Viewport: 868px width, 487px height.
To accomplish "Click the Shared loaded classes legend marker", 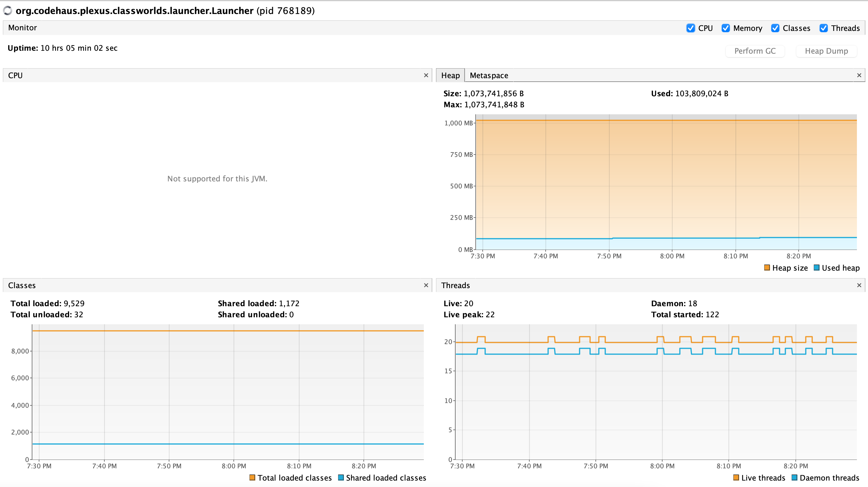I will pos(341,478).
